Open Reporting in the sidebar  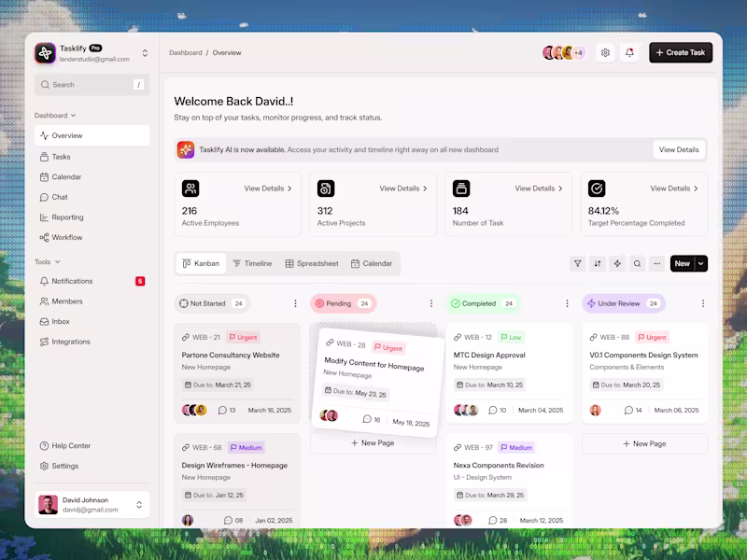(x=92, y=217)
